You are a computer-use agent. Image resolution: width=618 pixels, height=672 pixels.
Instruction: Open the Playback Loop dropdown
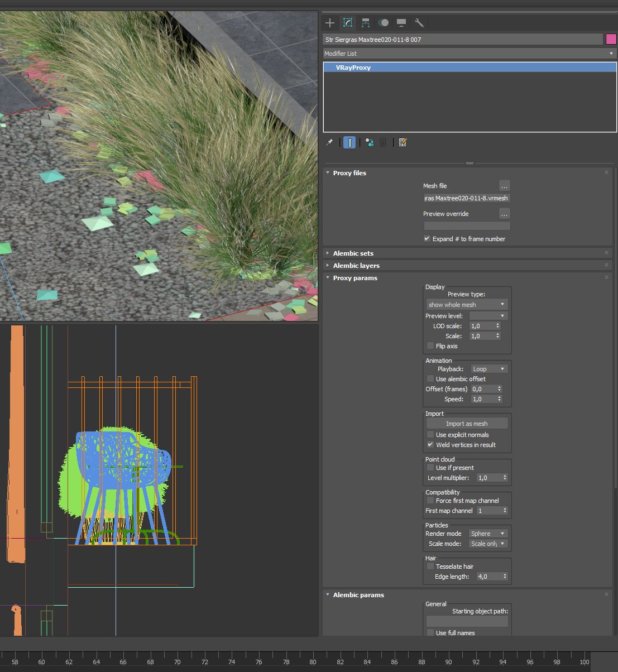tap(489, 369)
